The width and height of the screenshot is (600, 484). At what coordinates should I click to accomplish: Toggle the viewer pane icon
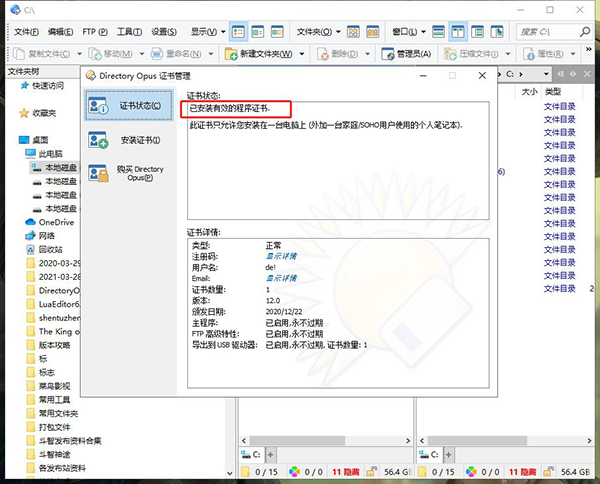pyautogui.click(x=497, y=32)
